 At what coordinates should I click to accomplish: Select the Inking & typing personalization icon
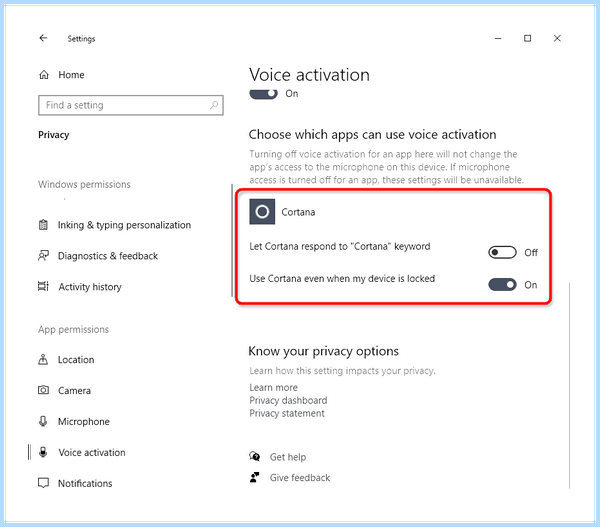click(43, 225)
